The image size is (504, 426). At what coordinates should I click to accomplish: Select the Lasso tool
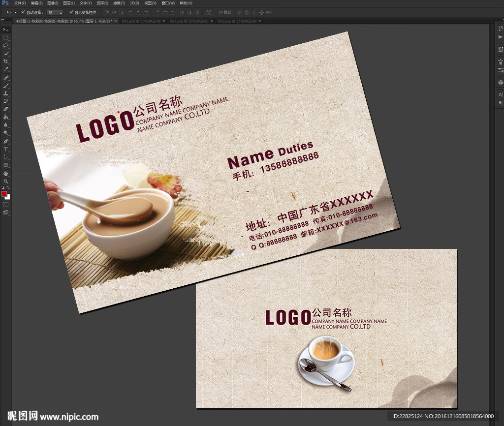pyautogui.click(x=6, y=45)
